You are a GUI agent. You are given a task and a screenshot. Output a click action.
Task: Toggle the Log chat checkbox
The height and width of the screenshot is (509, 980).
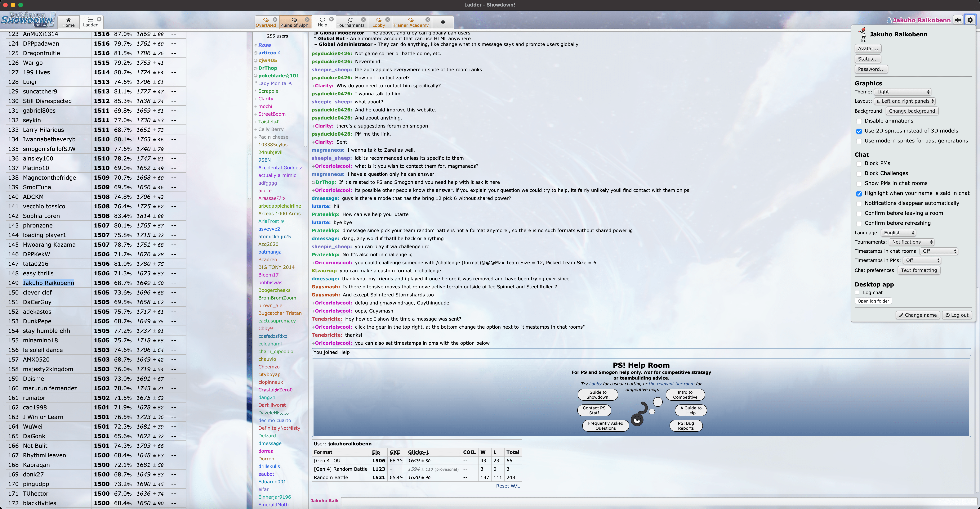(x=857, y=292)
